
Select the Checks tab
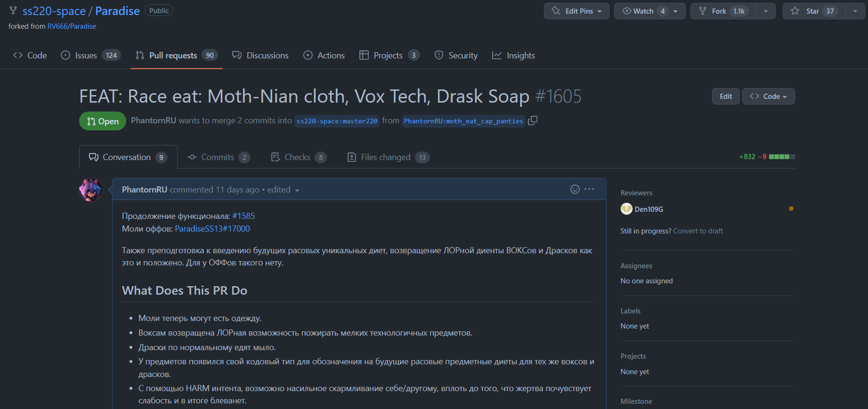(x=299, y=157)
